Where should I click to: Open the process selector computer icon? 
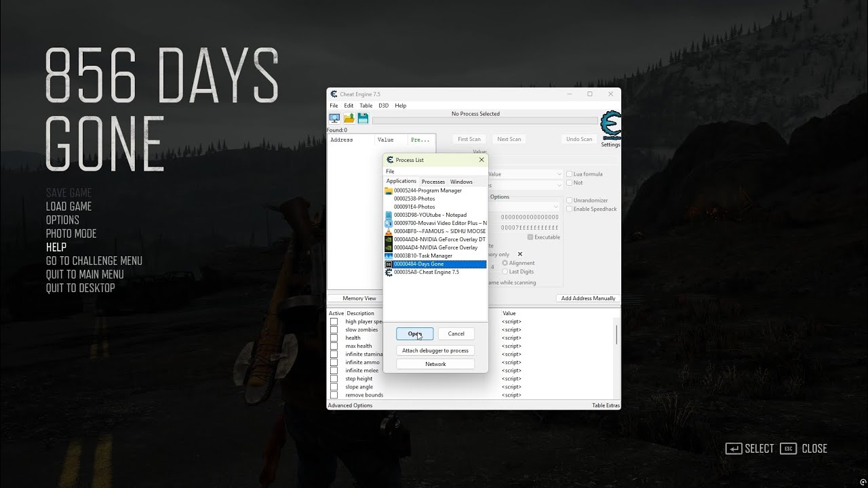(334, 119)
